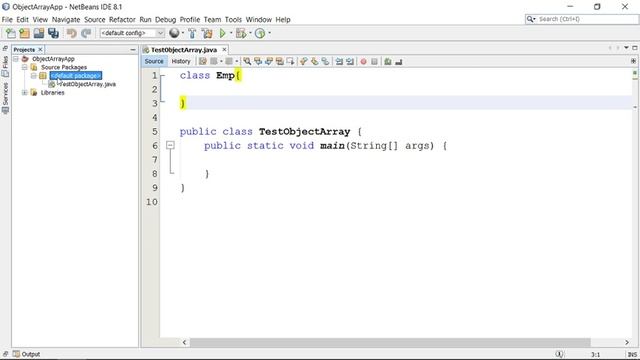This screenshot has height=360, width=640.
Task: Open the Source menu
Action: [95, 20]
